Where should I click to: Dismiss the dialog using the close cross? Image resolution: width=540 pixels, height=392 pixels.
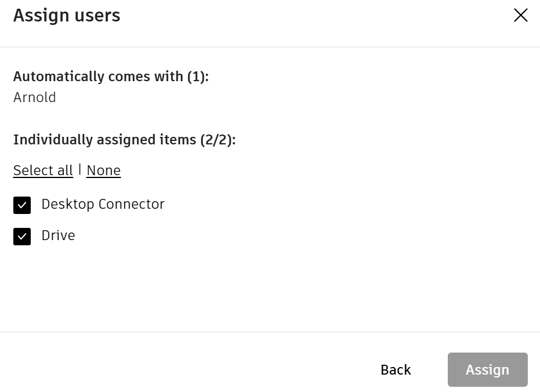point(520,16)
